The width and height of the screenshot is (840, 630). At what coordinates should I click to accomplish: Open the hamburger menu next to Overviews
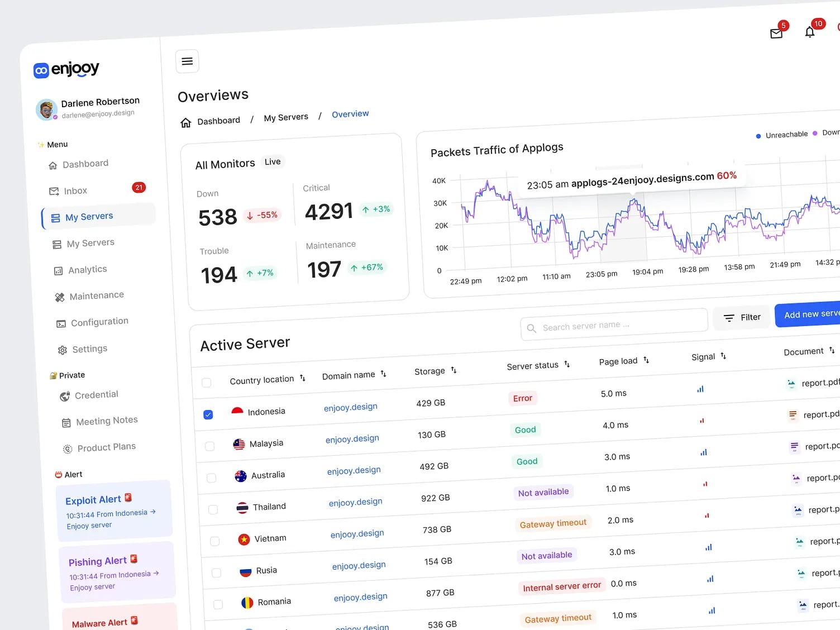[187, 61]
